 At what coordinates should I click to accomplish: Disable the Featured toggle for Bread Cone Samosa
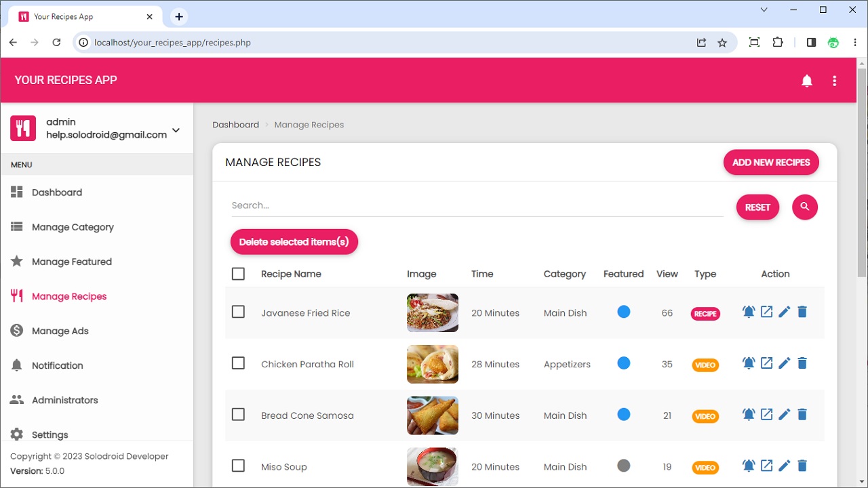(623, 414)
